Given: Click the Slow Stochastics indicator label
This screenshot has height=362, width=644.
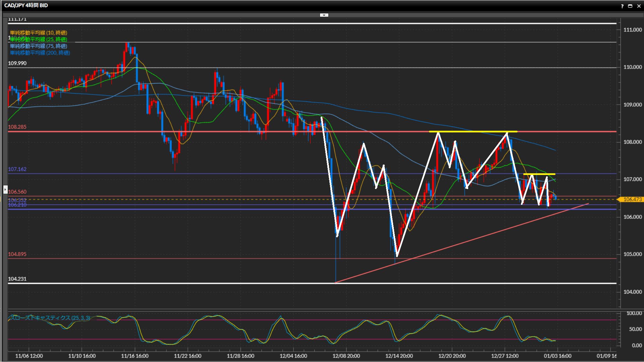Looking at the screenshot, I should coord(50,317).
